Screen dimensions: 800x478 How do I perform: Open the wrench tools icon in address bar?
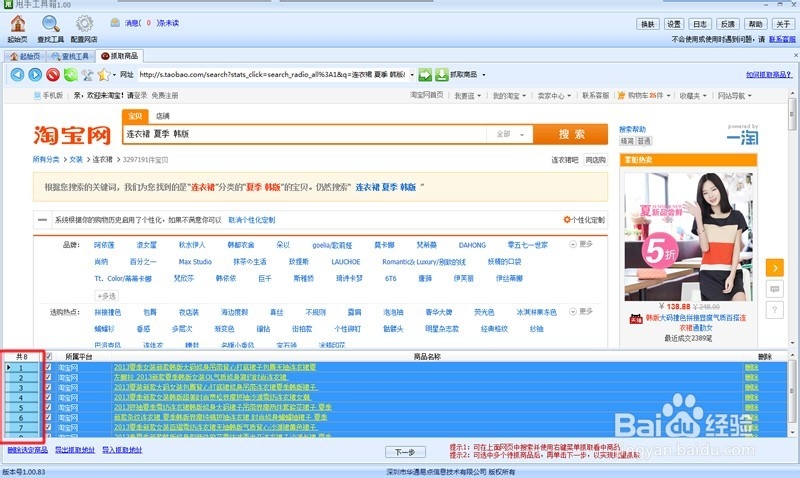[87, 74]
